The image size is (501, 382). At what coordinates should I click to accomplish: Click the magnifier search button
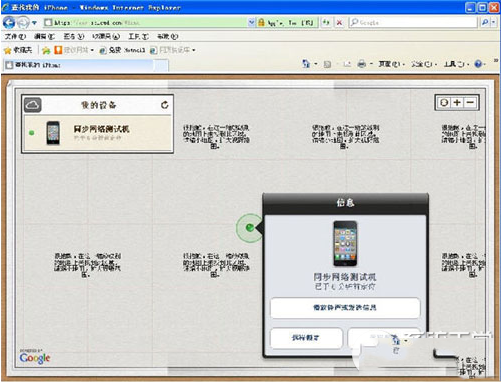485,22
